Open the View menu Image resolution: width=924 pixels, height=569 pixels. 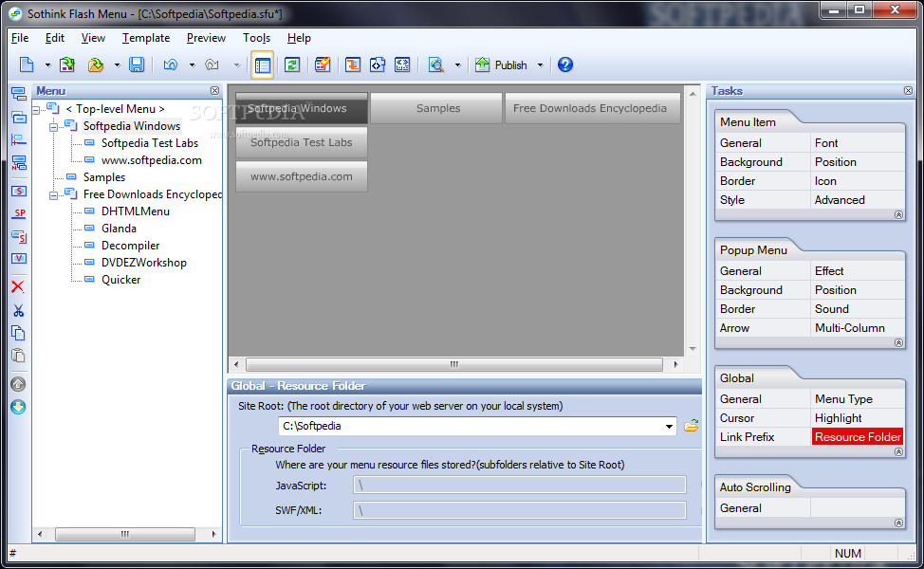93,38
